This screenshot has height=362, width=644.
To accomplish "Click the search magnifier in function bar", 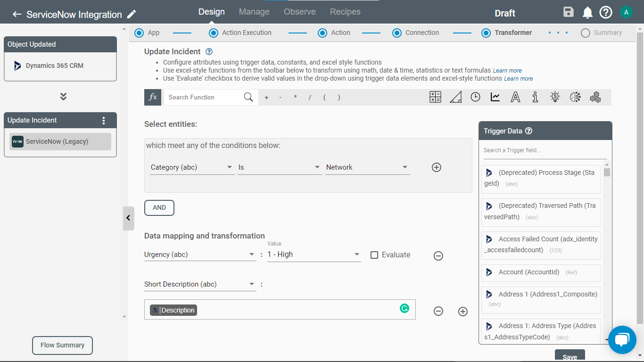I will click(x=248, y=97).
